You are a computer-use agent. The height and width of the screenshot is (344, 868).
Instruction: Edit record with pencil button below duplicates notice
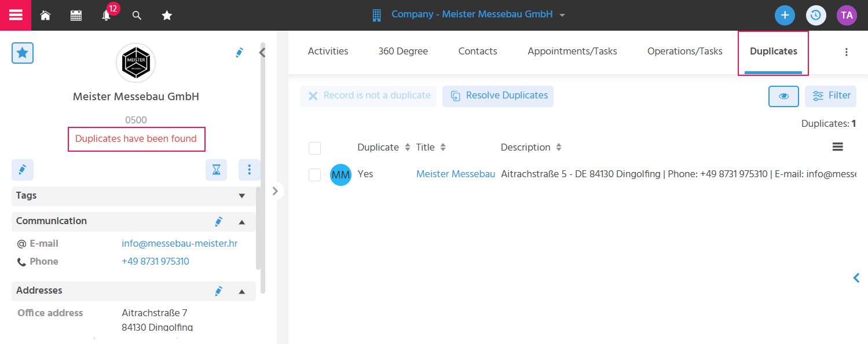23,170
